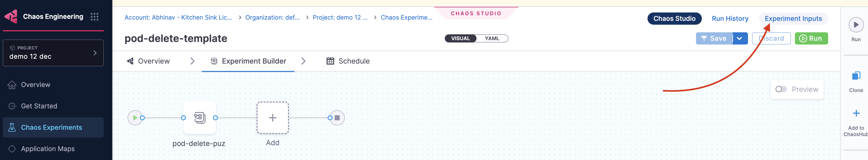
Task: Open the nine-dot module switcher grid
Action: (x=94, y=17)
